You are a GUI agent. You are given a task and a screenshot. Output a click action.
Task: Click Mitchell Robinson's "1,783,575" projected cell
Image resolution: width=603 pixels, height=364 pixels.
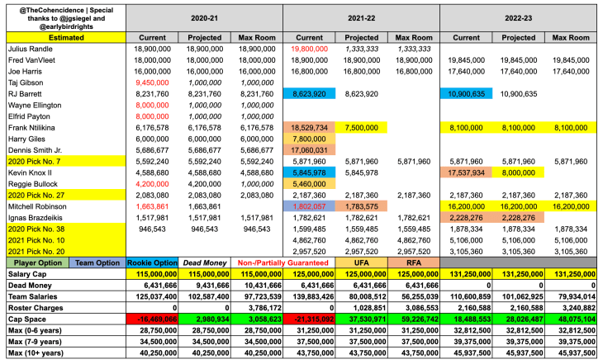coord(362,206)
